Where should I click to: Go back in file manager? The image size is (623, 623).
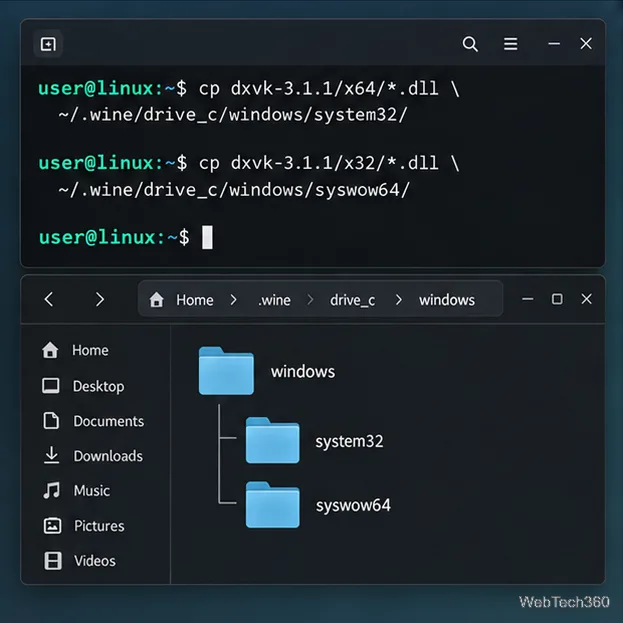49,299
